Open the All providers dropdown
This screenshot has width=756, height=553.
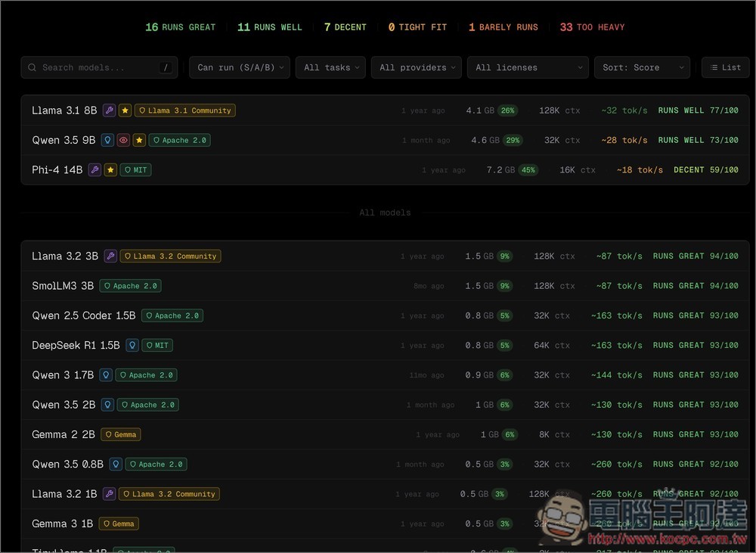point(417,67)
